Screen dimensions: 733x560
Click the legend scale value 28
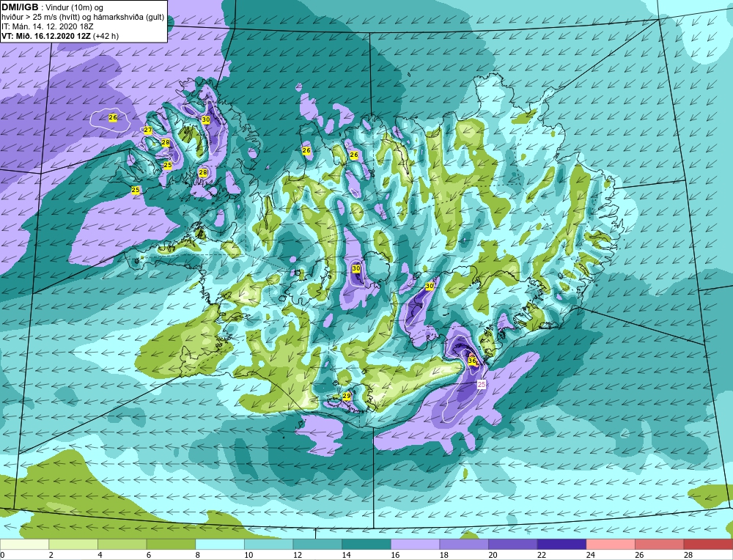[688, 555]
